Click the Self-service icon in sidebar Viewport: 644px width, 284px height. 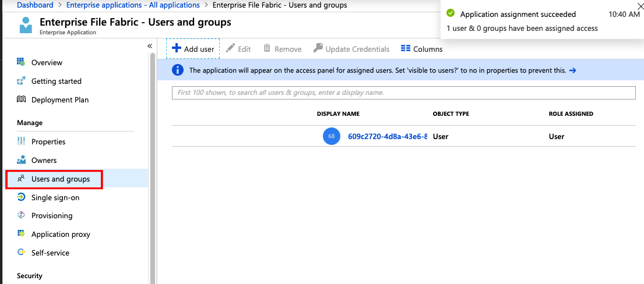pyautogui.click(x=21, y=253)
